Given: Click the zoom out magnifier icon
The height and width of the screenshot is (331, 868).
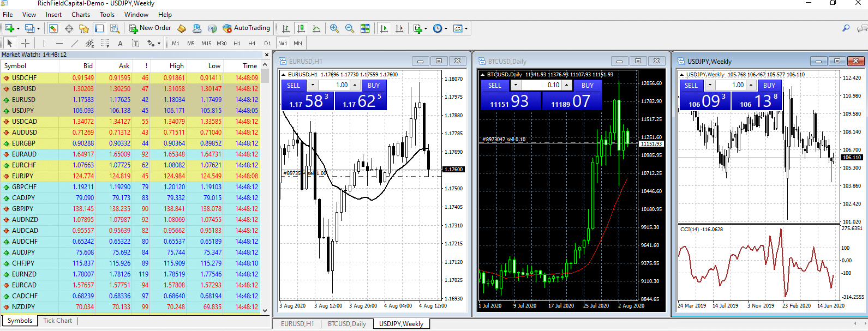Looking at the screenshot, I should point(350,28).
